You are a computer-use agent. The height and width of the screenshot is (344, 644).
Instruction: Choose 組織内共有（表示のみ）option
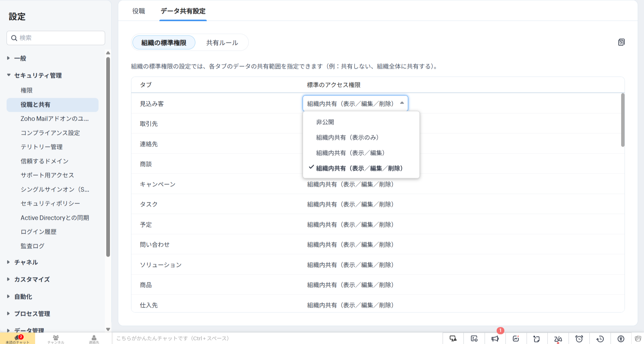click(x=347, y=137)
